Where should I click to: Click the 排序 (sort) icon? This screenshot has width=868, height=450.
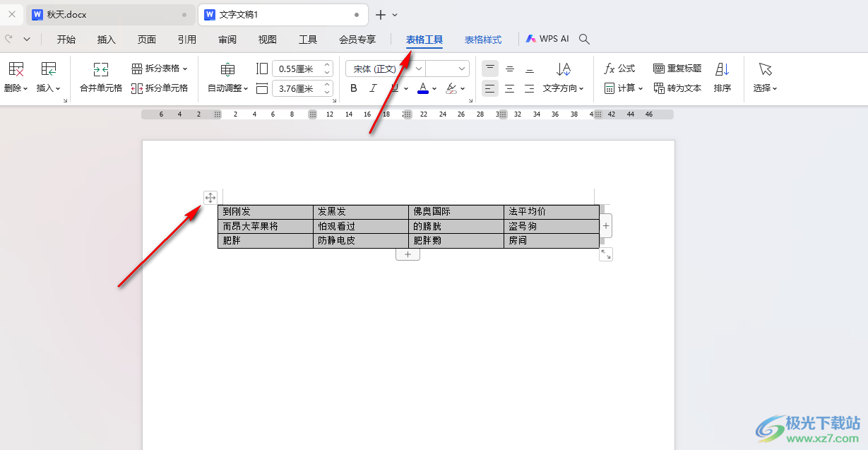click(723, 69)
